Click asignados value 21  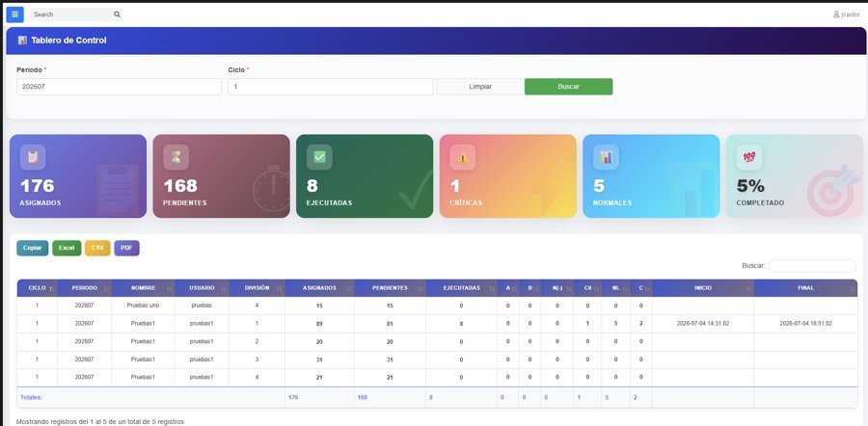point(319,377)
